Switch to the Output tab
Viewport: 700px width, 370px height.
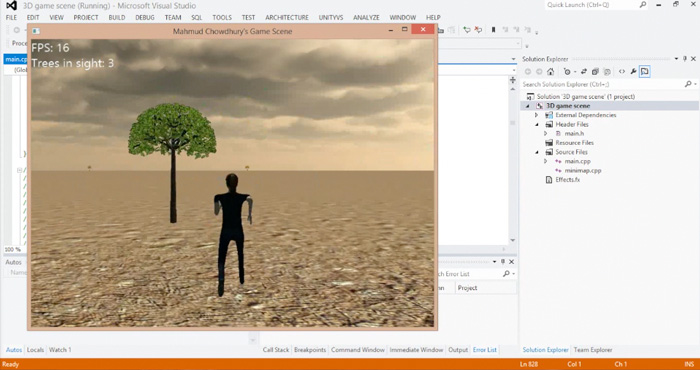pos(458,350)
